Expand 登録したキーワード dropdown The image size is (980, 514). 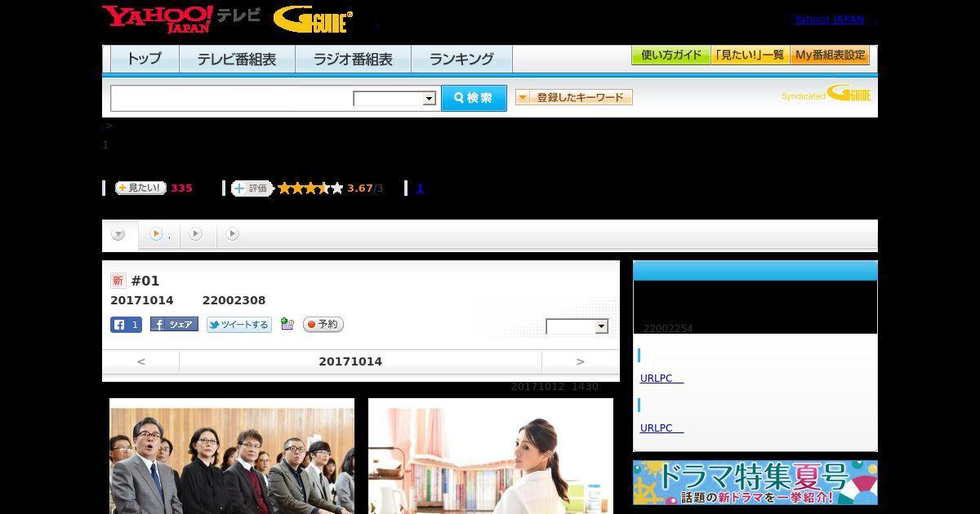coord(574,98)
